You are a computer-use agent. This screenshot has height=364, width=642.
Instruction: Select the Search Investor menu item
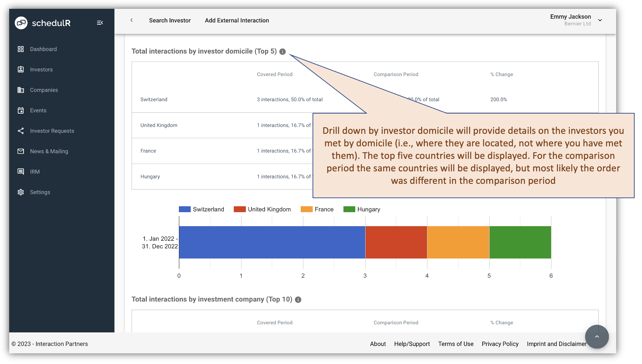pyautogui.click(x=170, y=20)
